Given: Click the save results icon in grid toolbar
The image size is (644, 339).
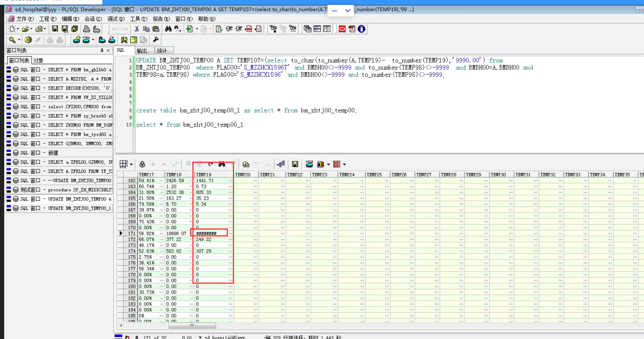Looking at the screenshot, I should [x=295, y=164].
